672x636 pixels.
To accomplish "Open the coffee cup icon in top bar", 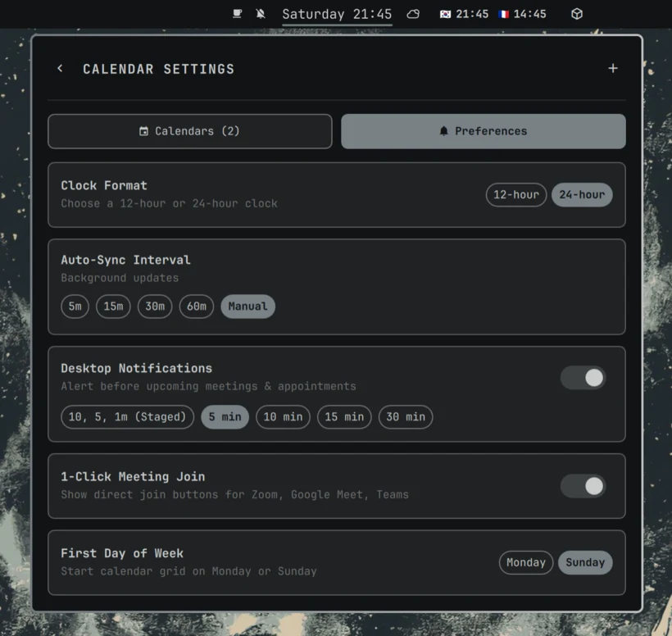I will (x=237, y=14).
